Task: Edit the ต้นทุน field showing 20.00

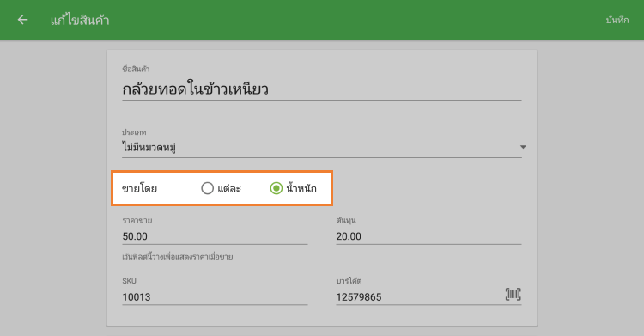Action: point(428,236)
